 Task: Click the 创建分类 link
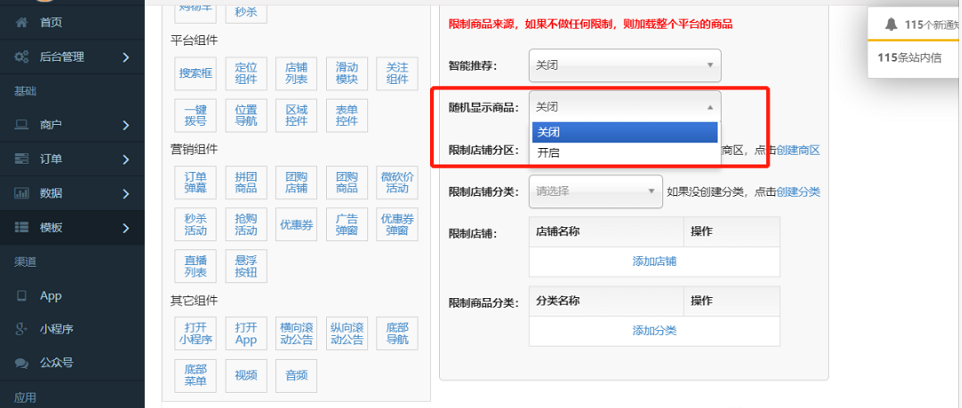point(798,192)
